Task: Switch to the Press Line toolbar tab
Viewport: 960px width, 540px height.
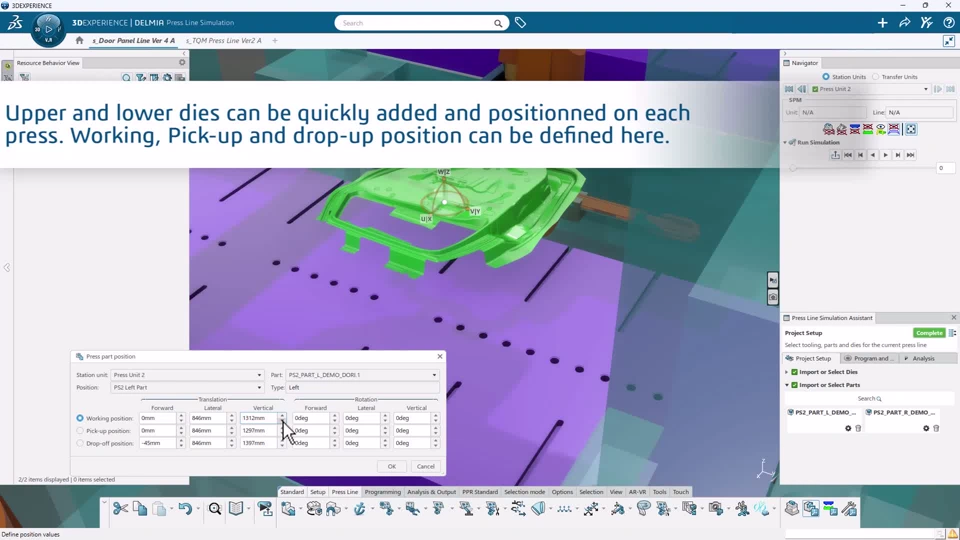Action: (345, 492)
